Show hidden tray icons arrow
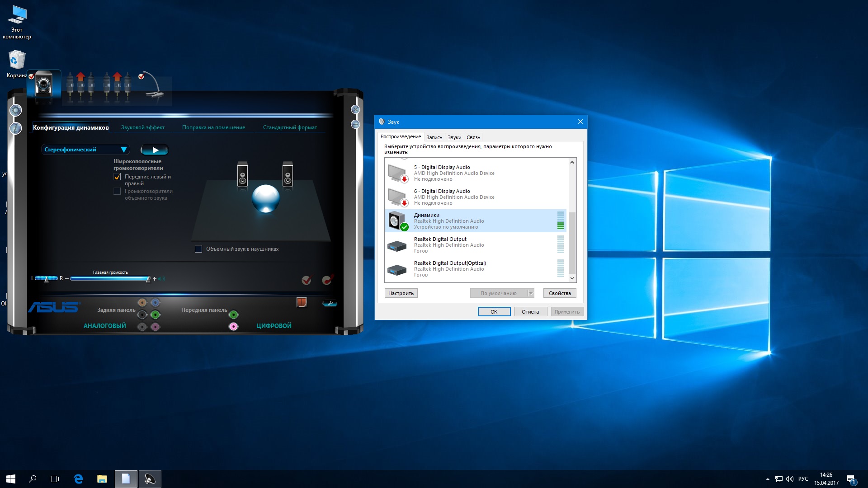This screenshot has height=488, width=868. [768, 479]
